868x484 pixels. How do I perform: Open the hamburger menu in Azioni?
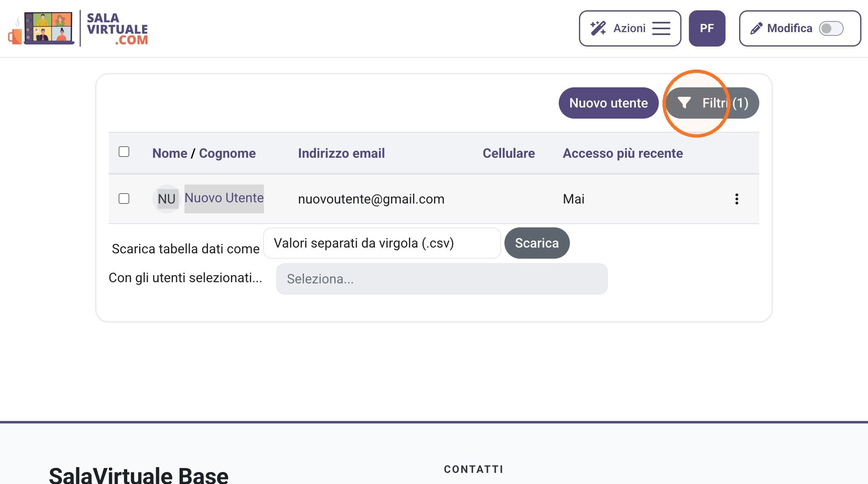[661, 28]
